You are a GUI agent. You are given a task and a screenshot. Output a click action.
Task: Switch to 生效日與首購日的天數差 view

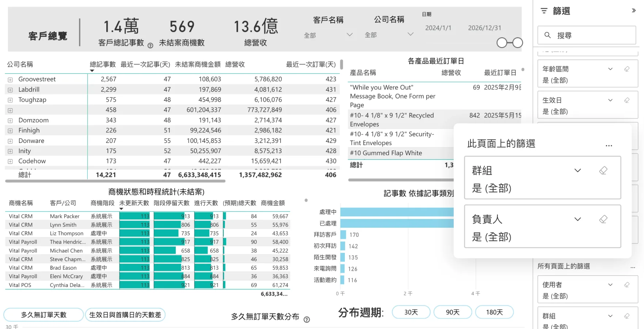(125, 315)
